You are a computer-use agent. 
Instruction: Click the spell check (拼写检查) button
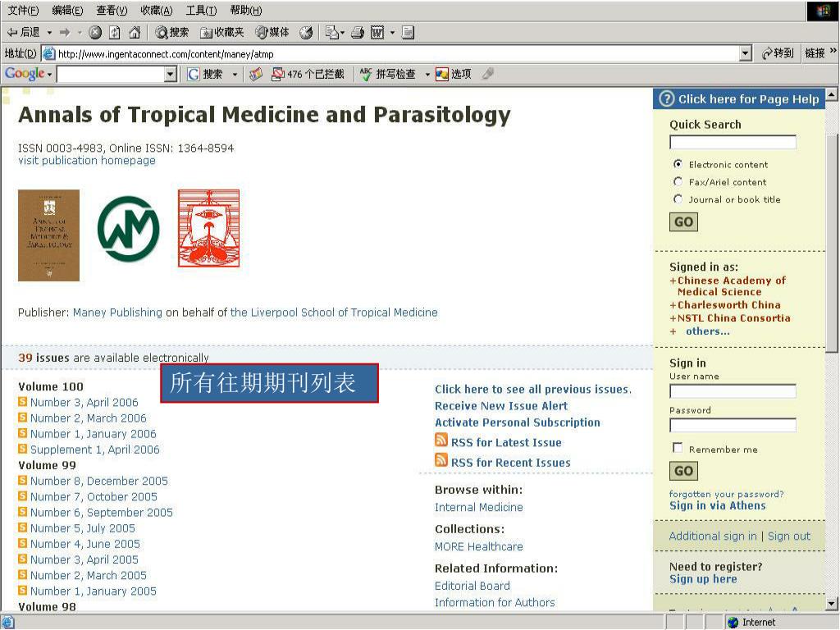pyautogui.click(x=388, y=74)
